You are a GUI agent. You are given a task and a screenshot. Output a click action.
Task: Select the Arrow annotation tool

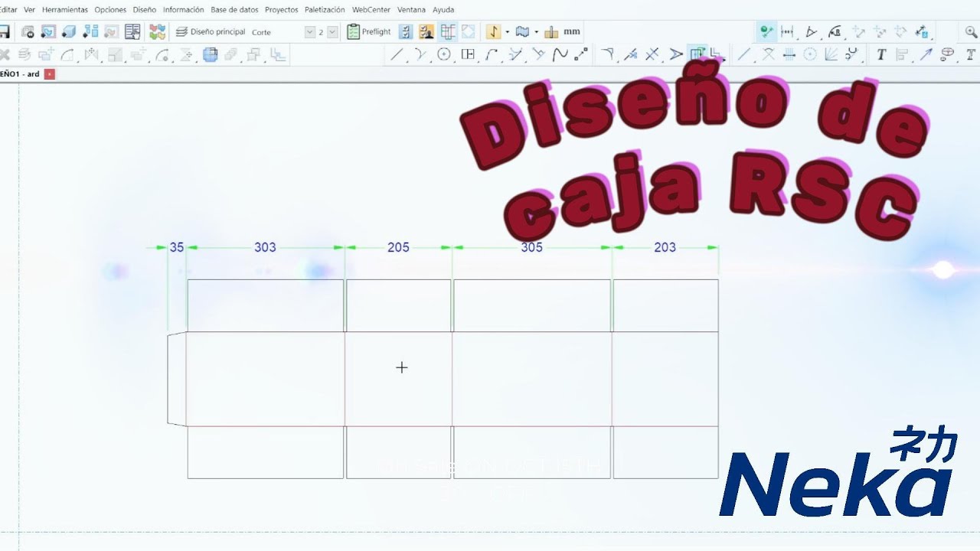tap(926, 54)
